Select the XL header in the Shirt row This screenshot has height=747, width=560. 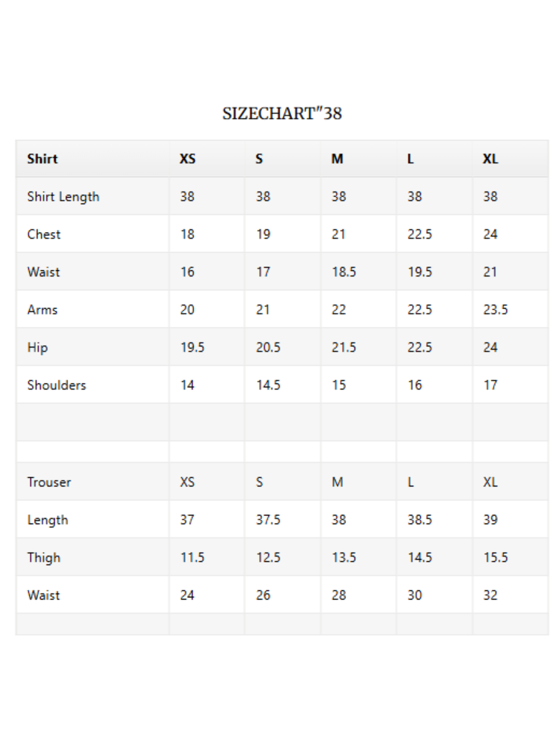click(x=490, y=159)
